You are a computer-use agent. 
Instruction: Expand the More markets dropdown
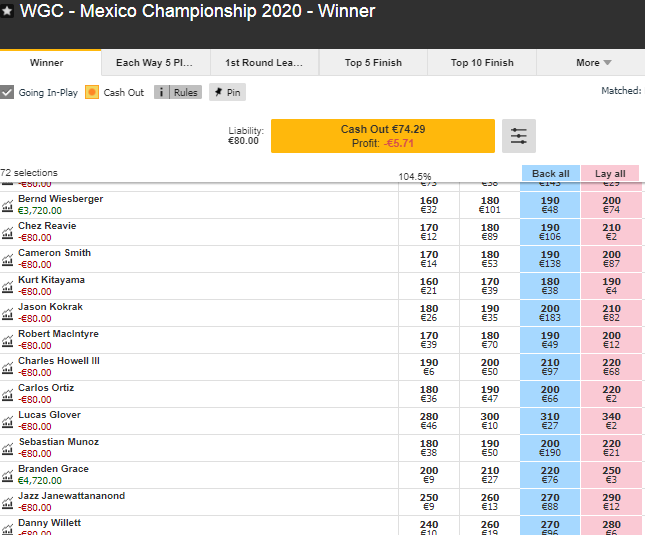tap(593, 63)
